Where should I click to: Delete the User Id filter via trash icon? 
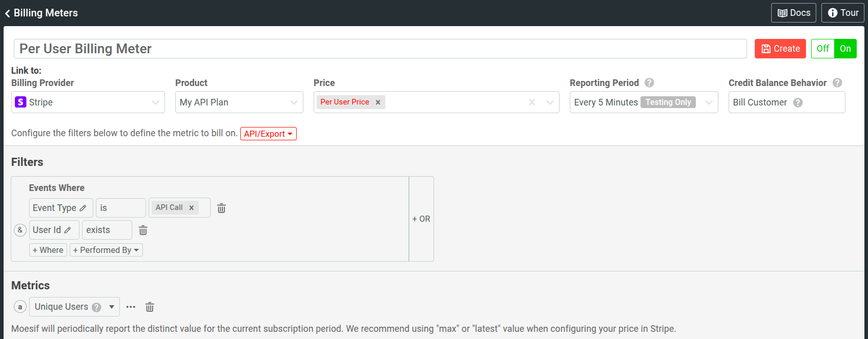[142, 230]
